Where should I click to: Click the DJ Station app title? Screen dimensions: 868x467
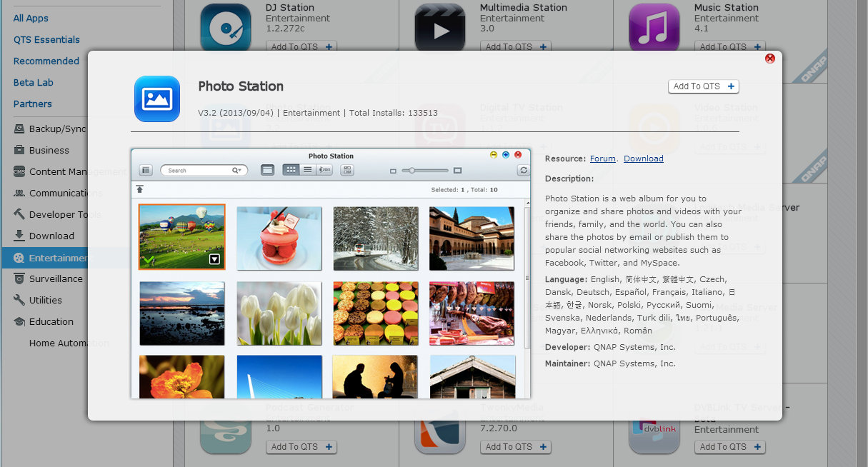pyautogui.click(x=290, y=8)
